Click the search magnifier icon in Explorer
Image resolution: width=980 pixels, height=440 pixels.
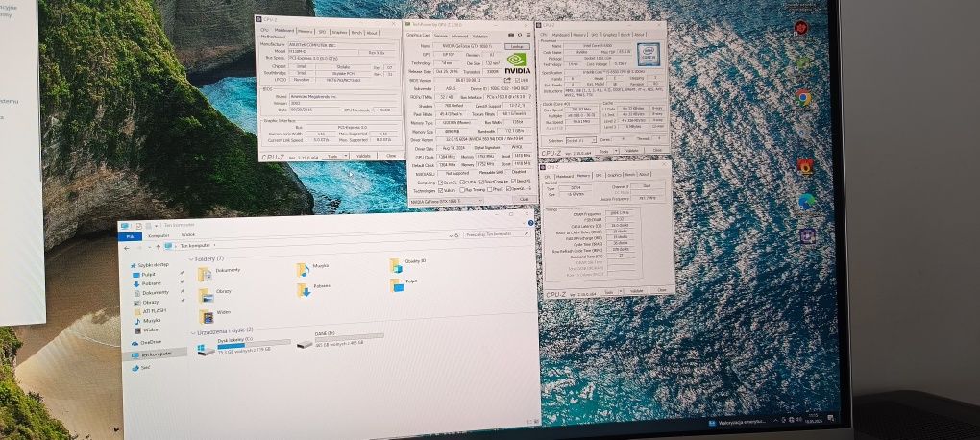click(527, 233)
